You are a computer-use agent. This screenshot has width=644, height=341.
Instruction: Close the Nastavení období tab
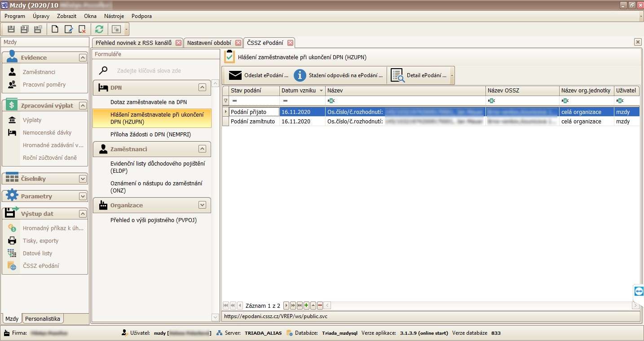tap(238, 43)
